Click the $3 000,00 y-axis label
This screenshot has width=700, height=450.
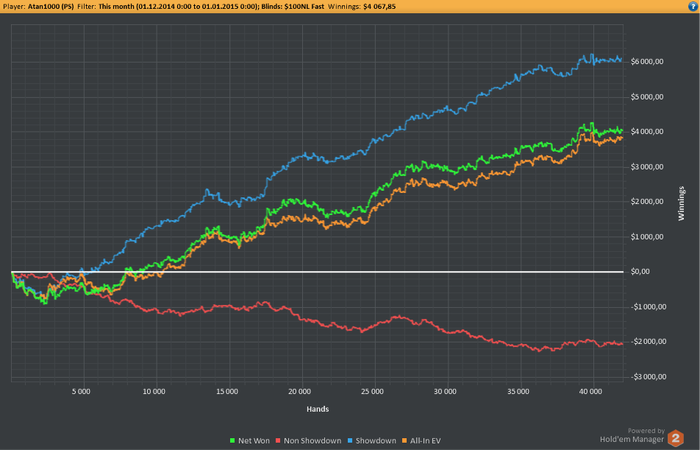tap(647, 167)
